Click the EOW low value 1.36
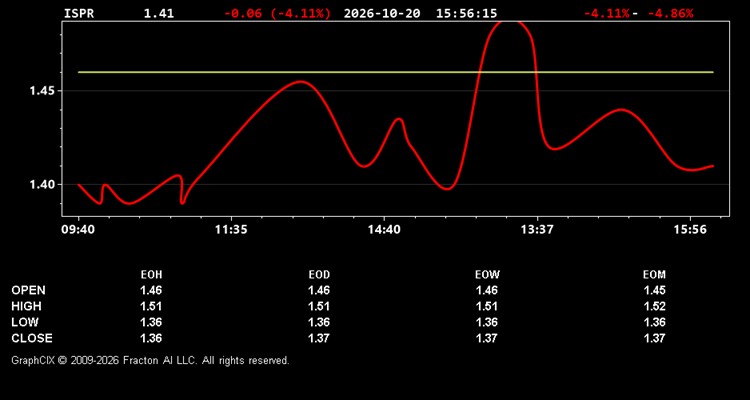The width and height of the screenshot is (750, 400). (x=487, y=322)
